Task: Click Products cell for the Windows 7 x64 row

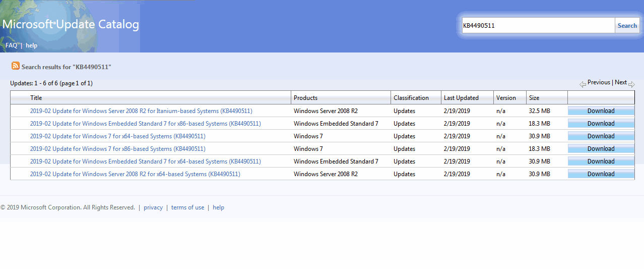Action: (308, 136)
